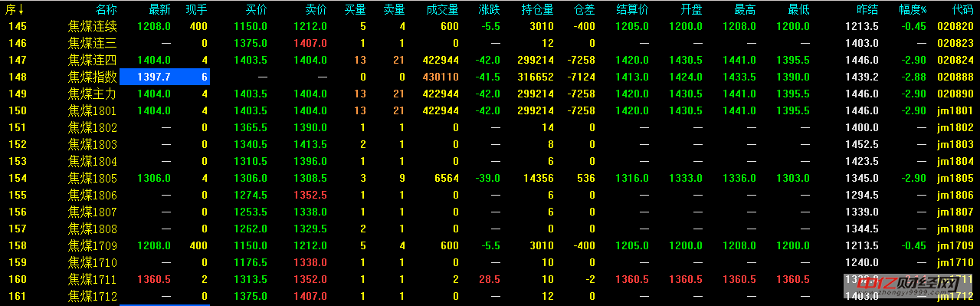Select the 持仓量 column header

coord(537,9)
